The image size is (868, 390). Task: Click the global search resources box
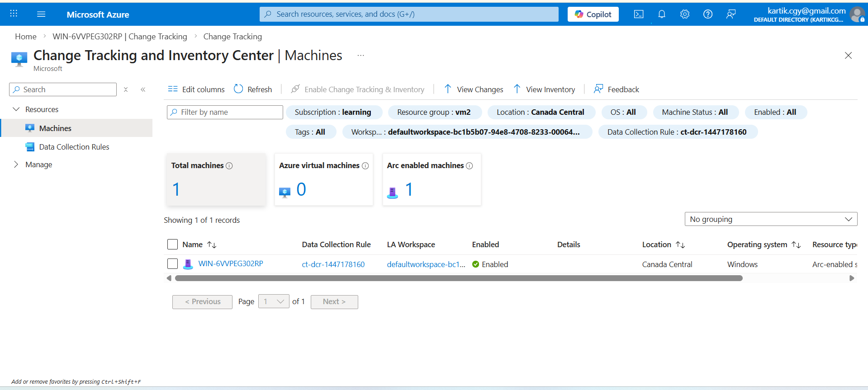(409, 14)
